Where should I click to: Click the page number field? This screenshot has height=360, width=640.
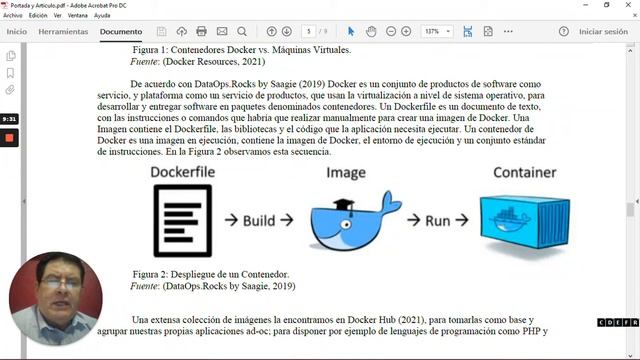click(x=309, y=31)
